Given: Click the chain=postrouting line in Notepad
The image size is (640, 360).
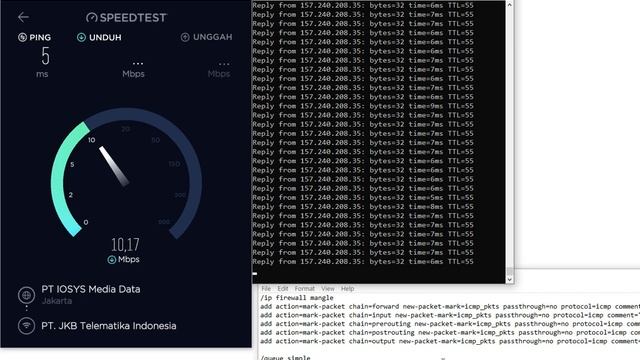Looking at the screenshot, I should [450, 332].
